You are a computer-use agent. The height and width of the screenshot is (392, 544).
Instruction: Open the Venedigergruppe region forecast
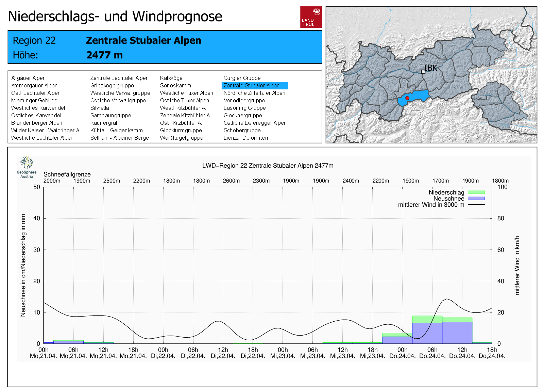pyautogui.click(x=244, y=101)
